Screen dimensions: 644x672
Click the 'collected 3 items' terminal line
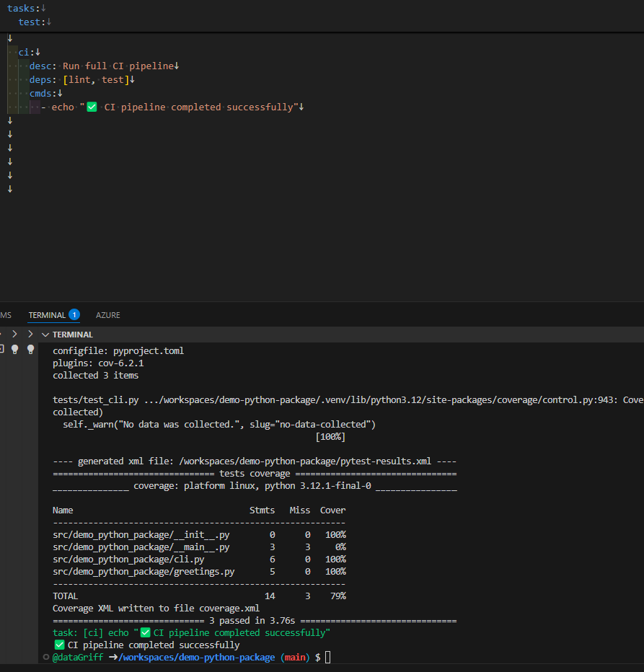pyautogui.click(x=96, y=376)
